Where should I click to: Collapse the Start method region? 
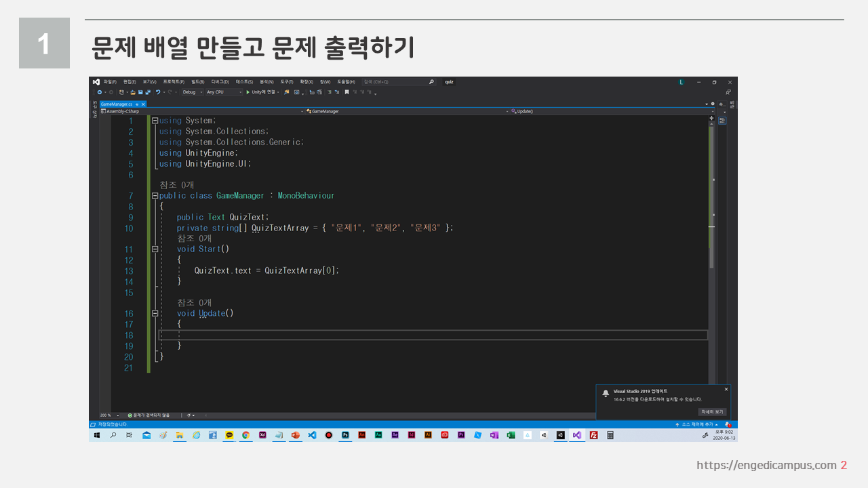click(155, 249)
